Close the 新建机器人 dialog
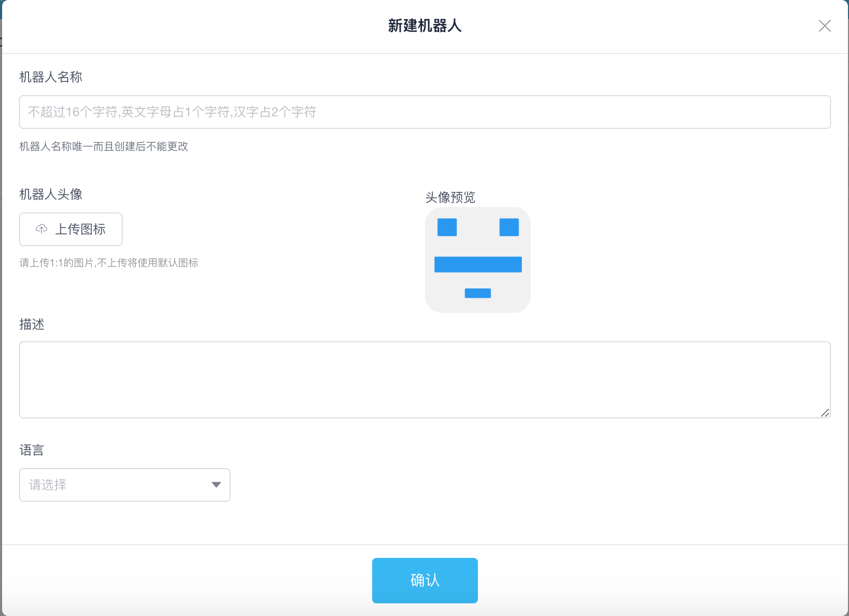 tap(825, 26)
